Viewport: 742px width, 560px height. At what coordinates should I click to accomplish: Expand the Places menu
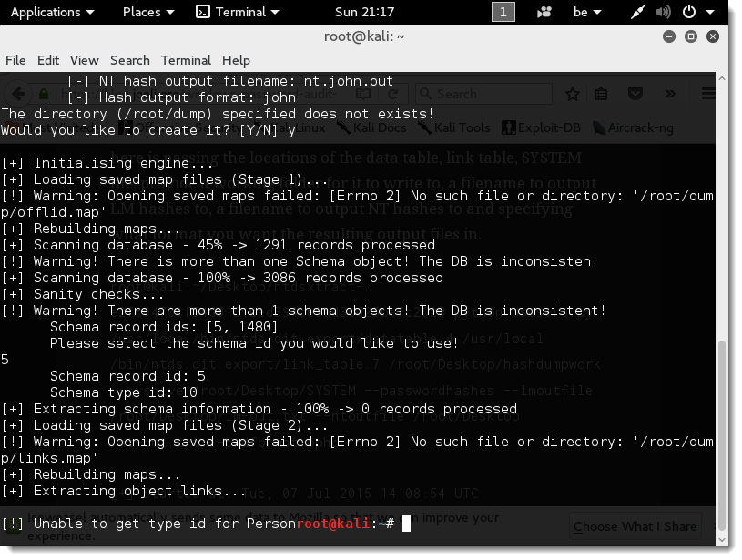(x=147, y=12)
